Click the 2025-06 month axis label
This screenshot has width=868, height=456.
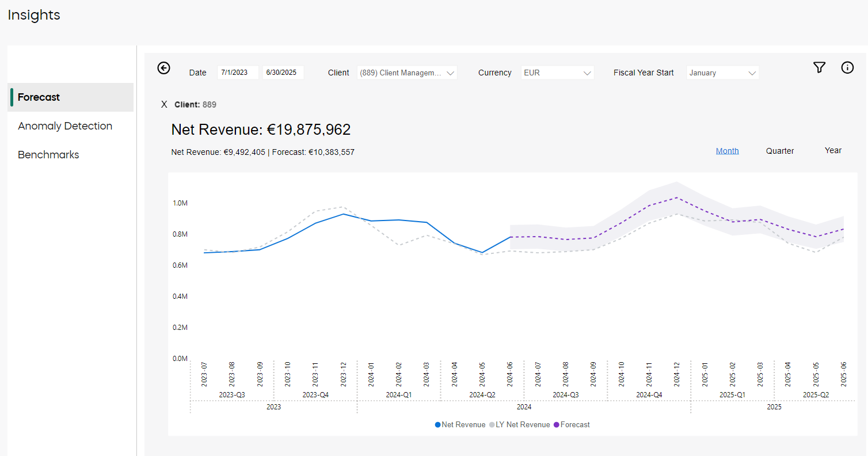pyautogui.click(x=844, y=374)
